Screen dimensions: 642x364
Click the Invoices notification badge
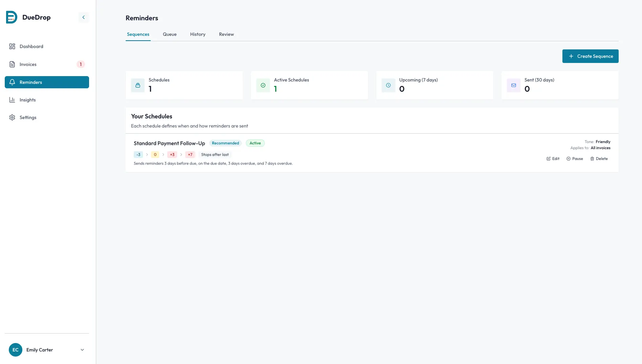(x=81, y=64)
